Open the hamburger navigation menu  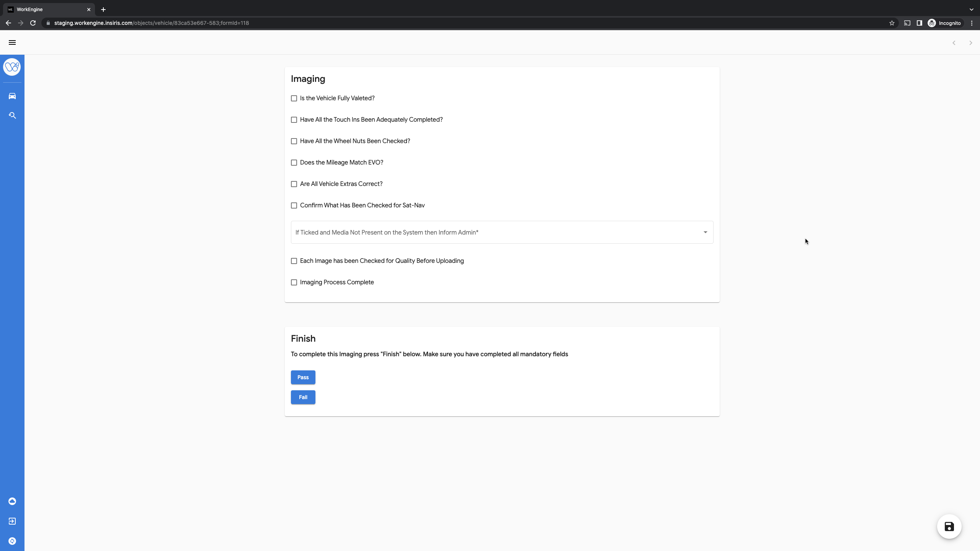click(x=12, y=42)
